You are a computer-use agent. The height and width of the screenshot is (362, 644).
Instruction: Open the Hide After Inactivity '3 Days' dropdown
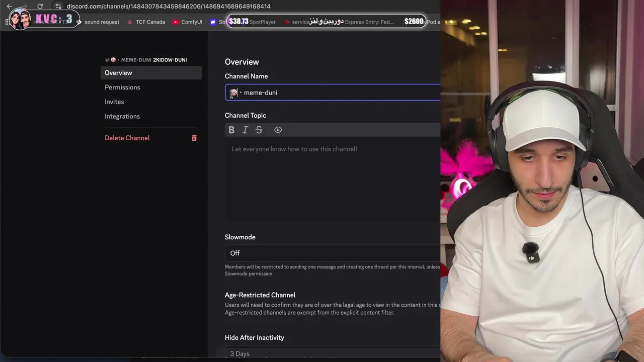tap(333, 353)
